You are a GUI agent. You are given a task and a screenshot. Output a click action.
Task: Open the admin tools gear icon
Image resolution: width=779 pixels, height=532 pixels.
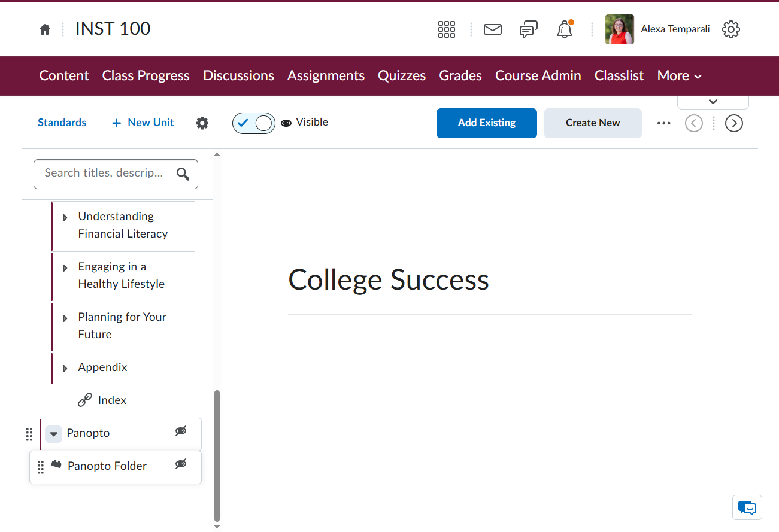click(x=731, y=29)
